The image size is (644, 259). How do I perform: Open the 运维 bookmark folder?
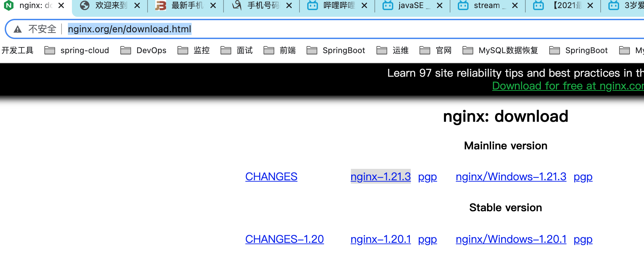[393, 50]
